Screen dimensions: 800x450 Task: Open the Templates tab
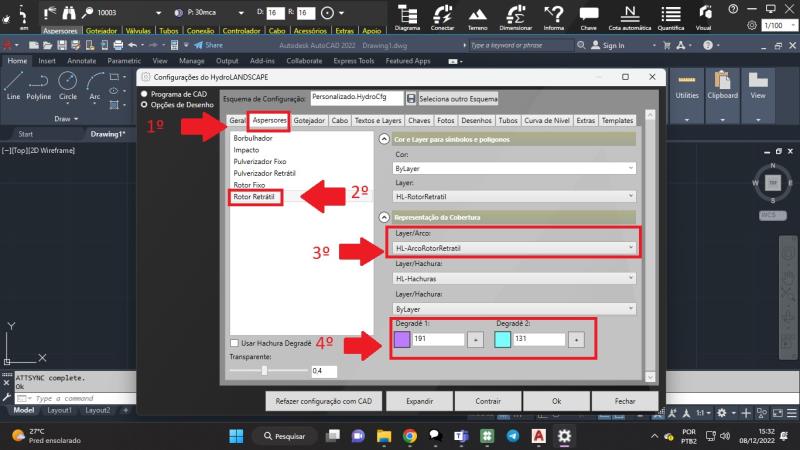[x=617, y=120]
